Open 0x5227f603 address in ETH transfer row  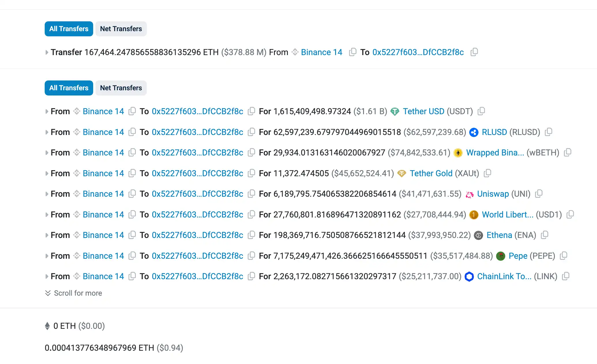pyautogui.click(x=418, y=52)
